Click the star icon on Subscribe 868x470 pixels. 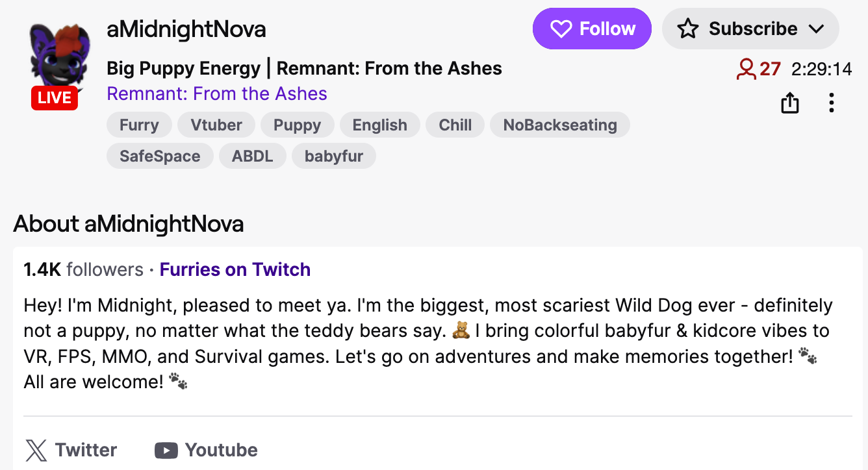[x=687, y=29]
